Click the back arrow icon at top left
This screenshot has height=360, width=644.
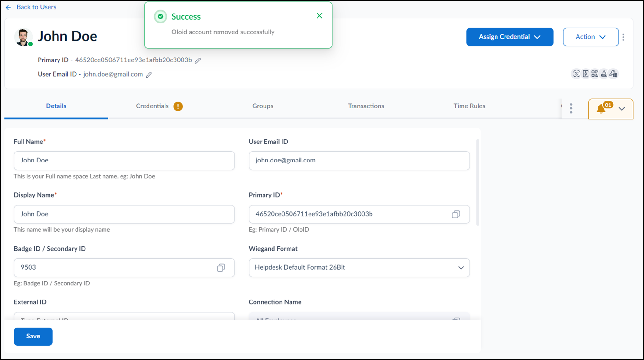pyautogui.click(x=8, y=7)
